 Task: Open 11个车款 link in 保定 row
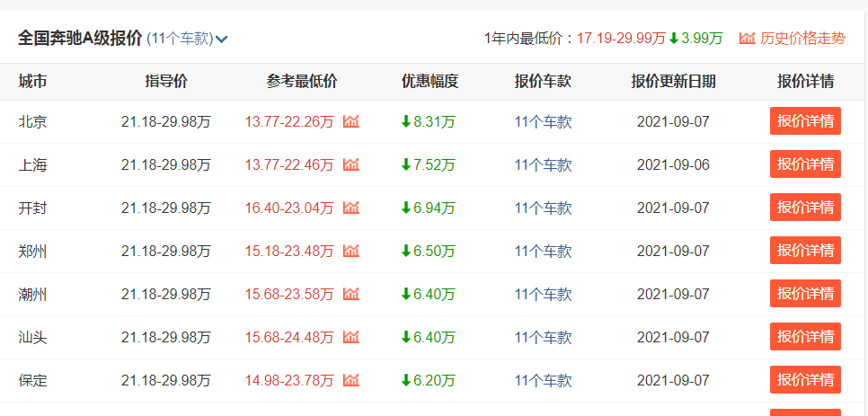[543, 381]
